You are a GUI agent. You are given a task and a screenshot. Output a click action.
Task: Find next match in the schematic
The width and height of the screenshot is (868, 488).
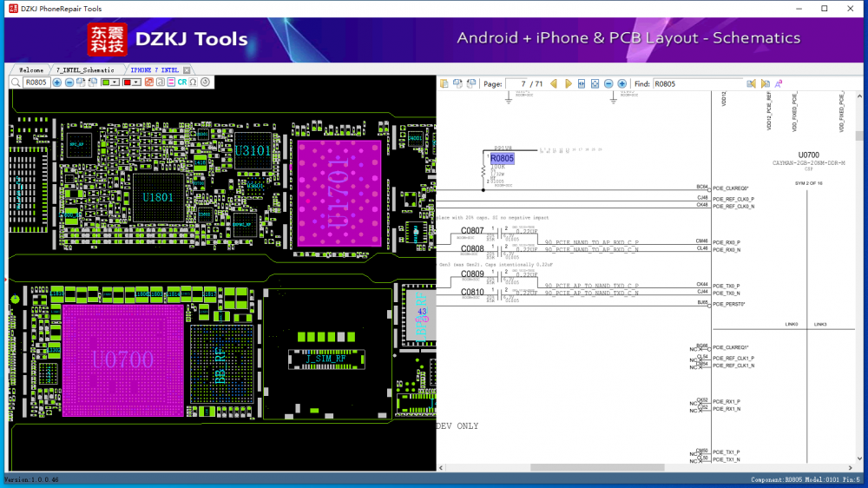coord(766,83)
